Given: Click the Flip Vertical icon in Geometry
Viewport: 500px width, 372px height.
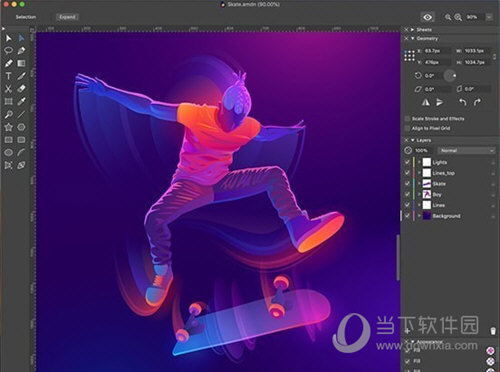Looking at the screenshot, I should click(440, 103).
